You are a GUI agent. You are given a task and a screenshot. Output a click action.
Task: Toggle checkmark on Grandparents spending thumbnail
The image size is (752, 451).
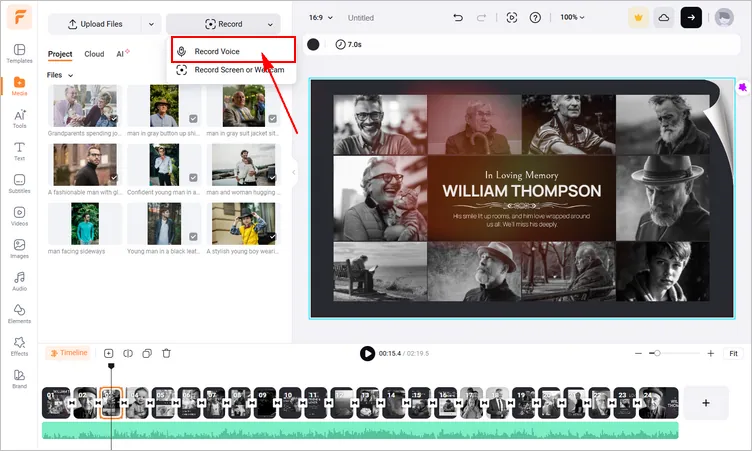(114, 119)
